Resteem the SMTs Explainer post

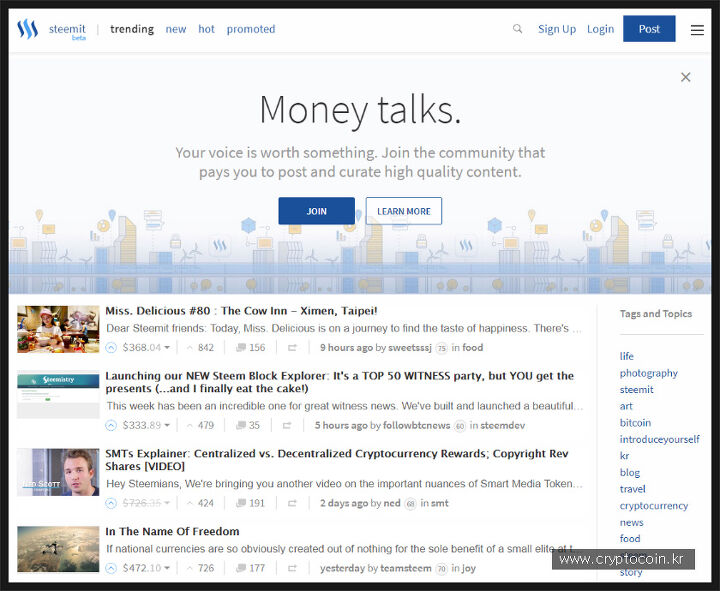(292, 504)
